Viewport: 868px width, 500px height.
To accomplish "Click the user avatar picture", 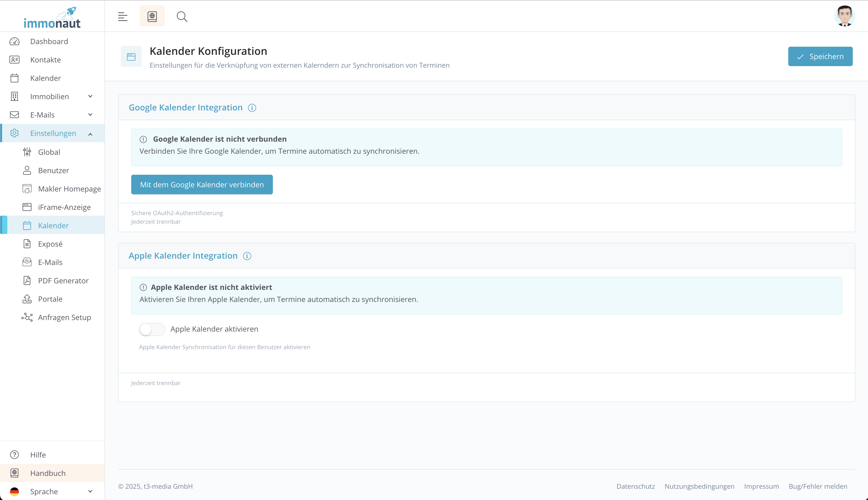I will tap(844, 16).
